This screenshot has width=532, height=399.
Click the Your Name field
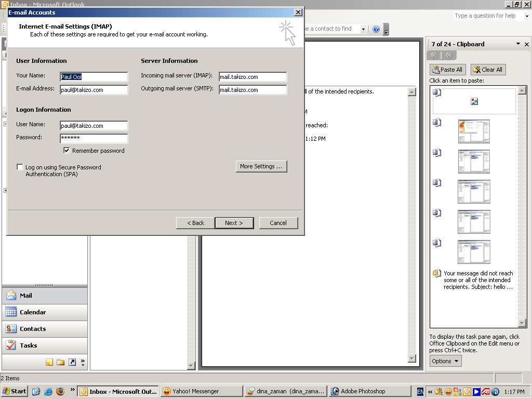94,77
